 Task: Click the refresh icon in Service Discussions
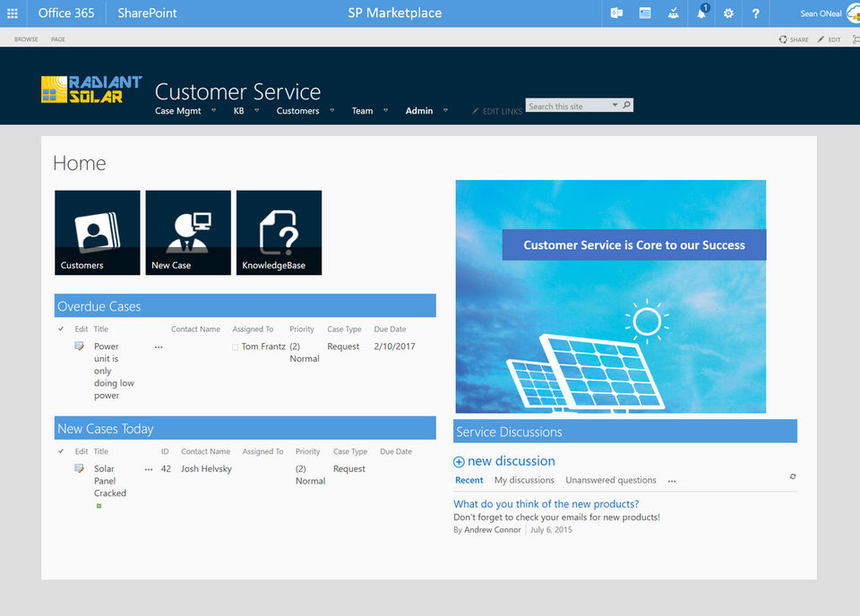tap(793, 476)
